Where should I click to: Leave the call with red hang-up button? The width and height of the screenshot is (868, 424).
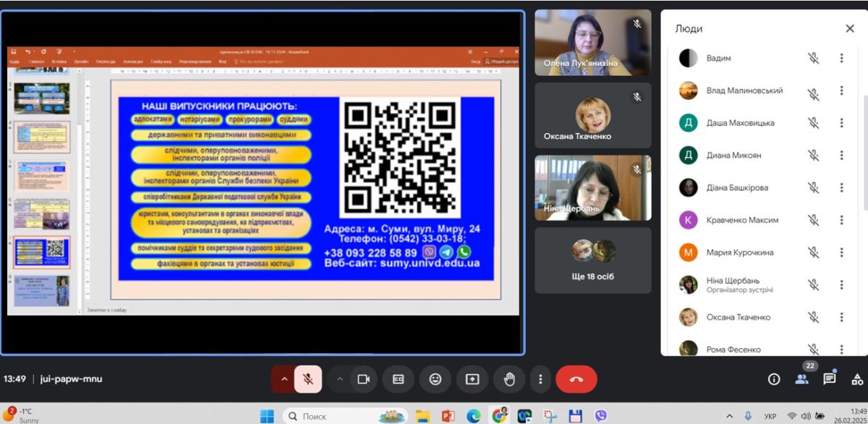click(576, 379)
